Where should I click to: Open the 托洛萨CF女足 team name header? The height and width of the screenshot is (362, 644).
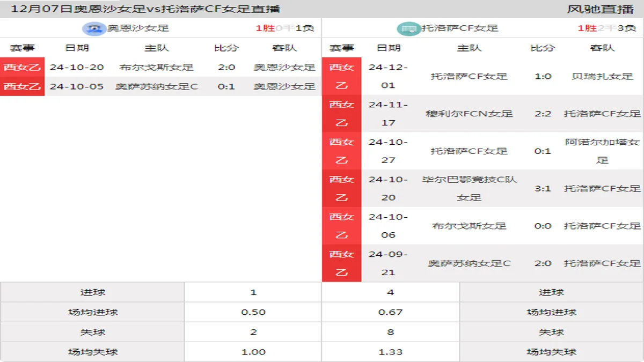460,28
